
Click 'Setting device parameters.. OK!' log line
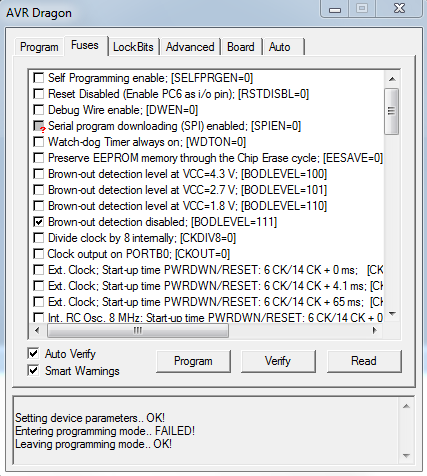(x=90, y=418)
